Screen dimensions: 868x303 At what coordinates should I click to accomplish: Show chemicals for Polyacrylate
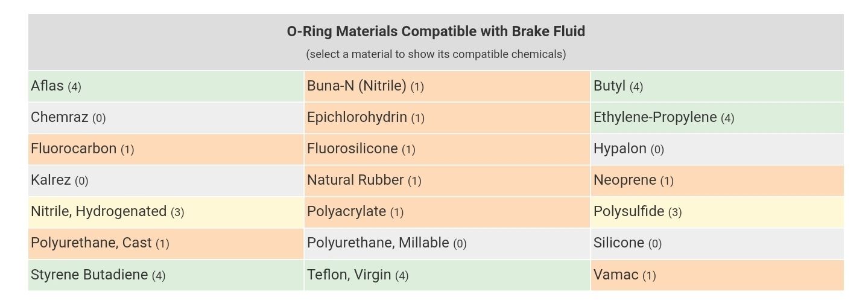click(x=447, y=212)
